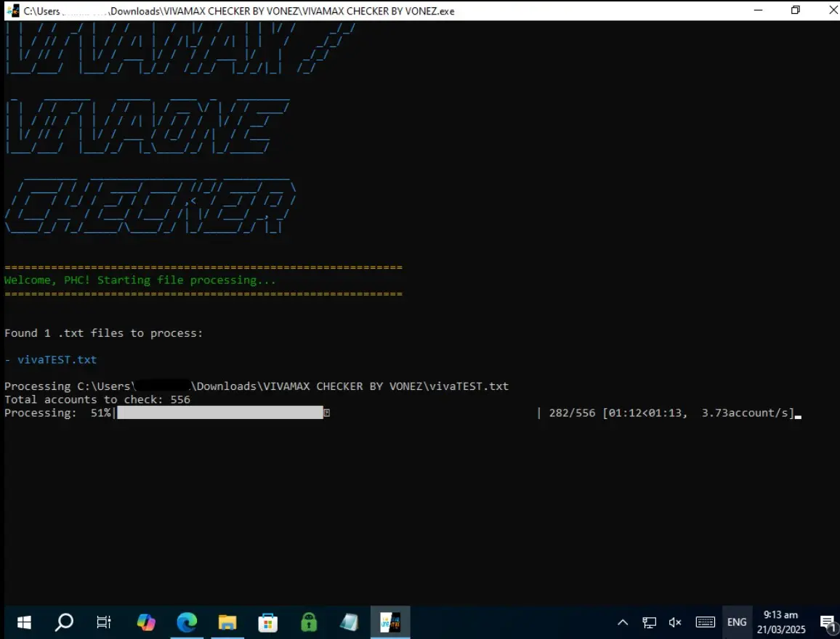Click the 282/556 progress counter
This screenshot has width=840, height=639.
click(572, 412)
